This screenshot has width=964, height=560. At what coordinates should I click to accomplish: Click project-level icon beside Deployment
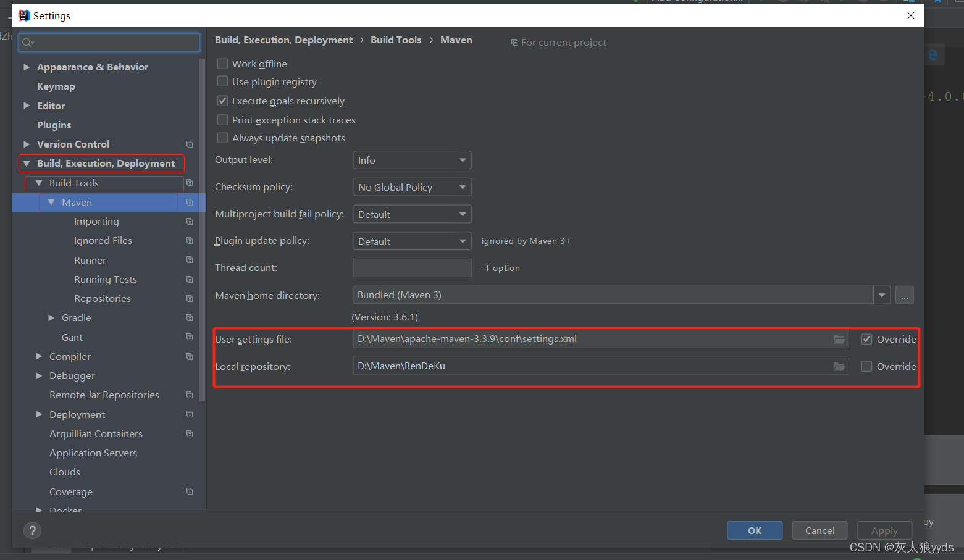(x=190, y=414)
